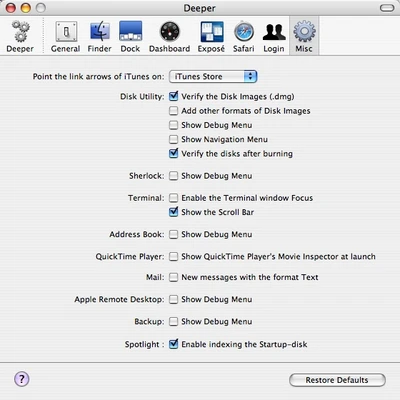
Task: Enable the Terminal window Focus checkbox
Action: coord(173,198)
